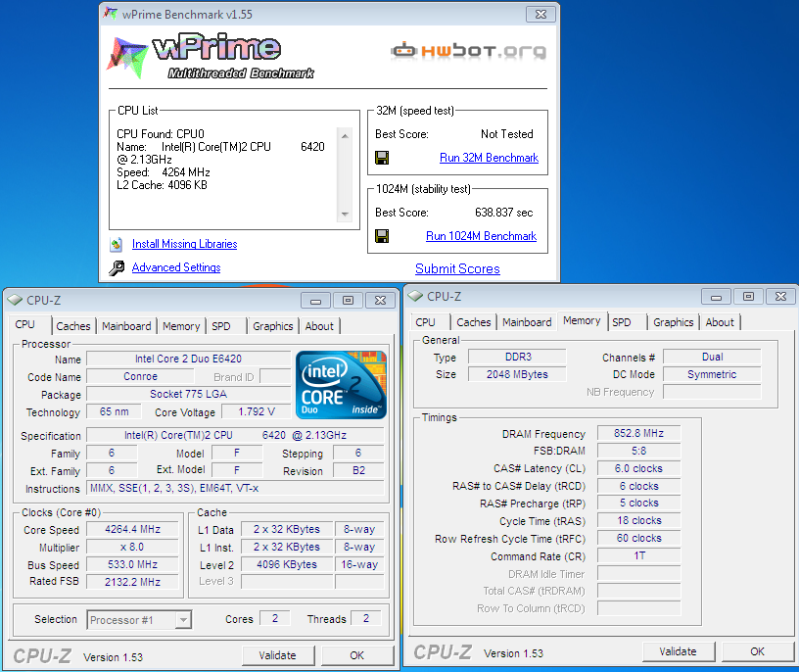Open the Install Missing Libraries link

(x=184, y=244)
